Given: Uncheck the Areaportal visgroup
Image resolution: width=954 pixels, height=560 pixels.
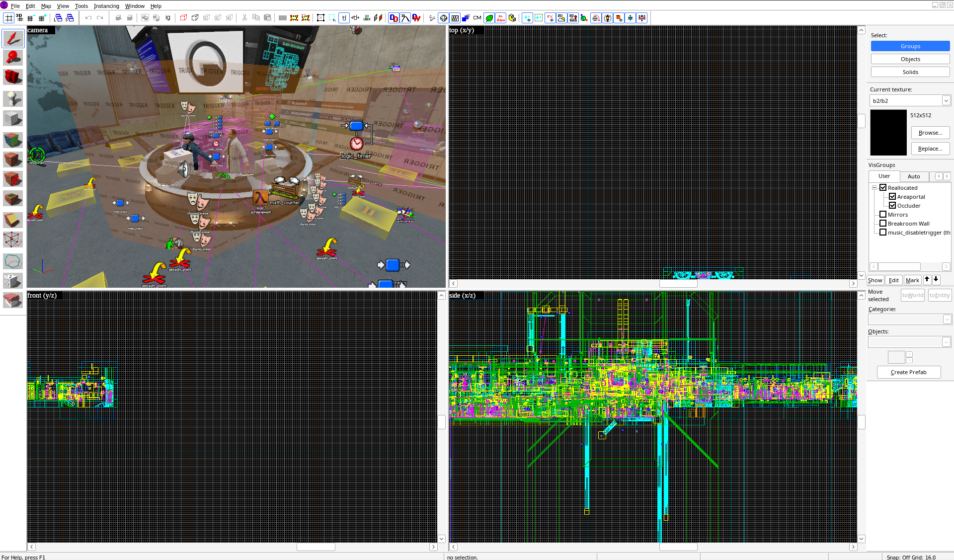Looking at the screenshot, I should tap(892, 196).
